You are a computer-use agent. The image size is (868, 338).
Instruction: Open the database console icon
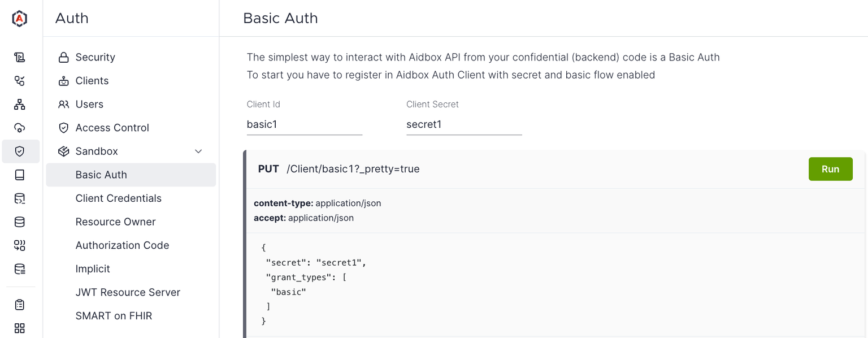pos(20,198)
